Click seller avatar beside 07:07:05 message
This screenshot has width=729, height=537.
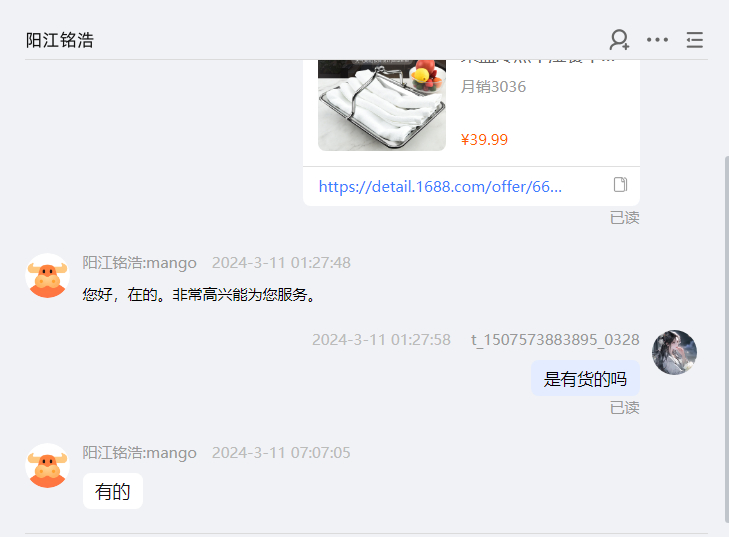pos(47,465)
